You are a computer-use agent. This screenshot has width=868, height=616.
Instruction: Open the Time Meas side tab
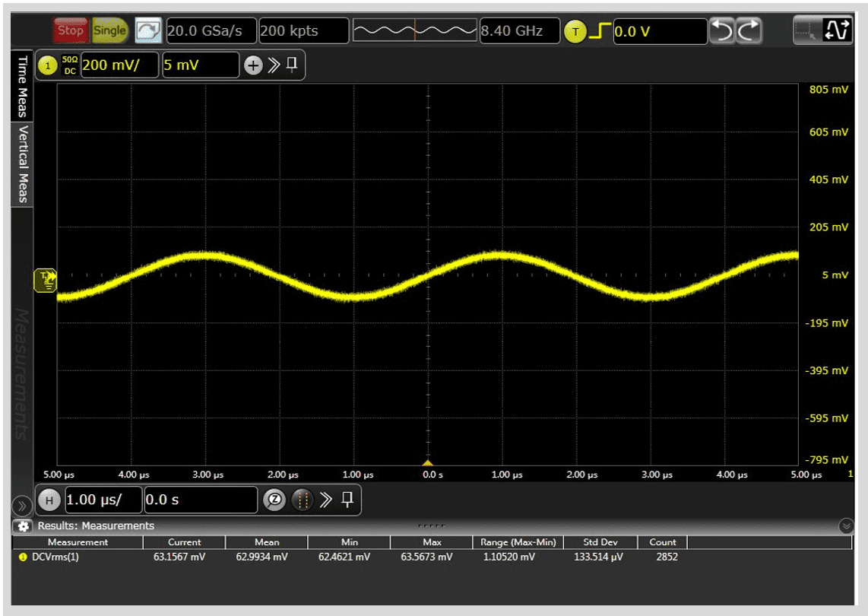tap(22, 85)
